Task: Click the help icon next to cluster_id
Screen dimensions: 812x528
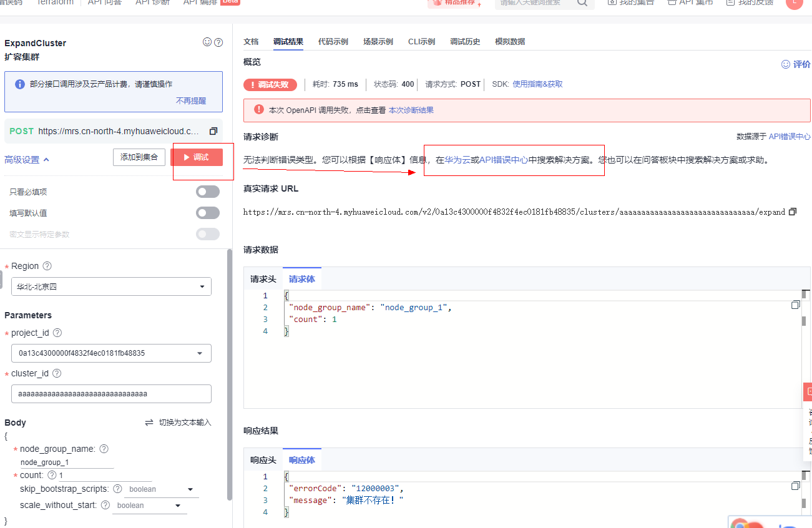Action: pyautogui.click(x=57, y=373)
